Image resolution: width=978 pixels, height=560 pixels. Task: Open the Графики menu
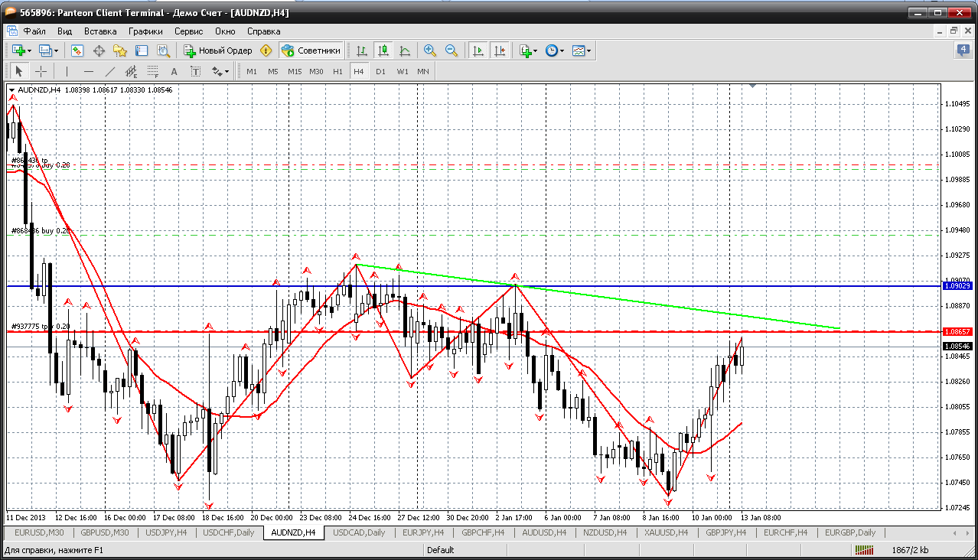145,31
